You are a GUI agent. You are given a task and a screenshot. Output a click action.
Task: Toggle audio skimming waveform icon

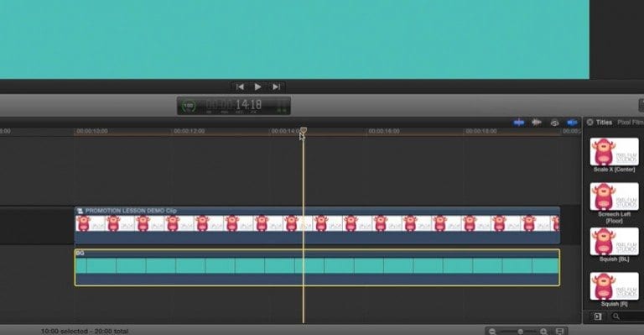point(537,122)
